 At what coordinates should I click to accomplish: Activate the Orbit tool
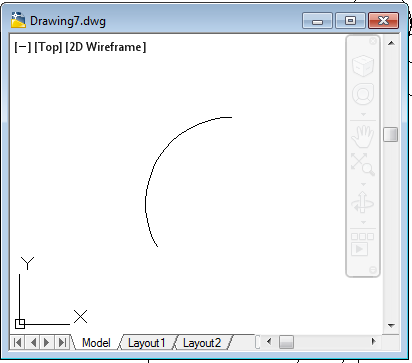[363, 203]
